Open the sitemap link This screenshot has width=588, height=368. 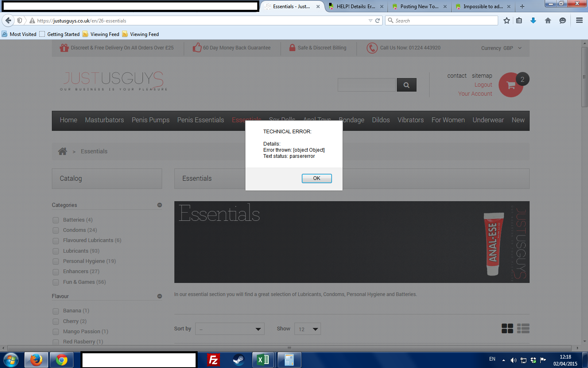click(482, 76)
